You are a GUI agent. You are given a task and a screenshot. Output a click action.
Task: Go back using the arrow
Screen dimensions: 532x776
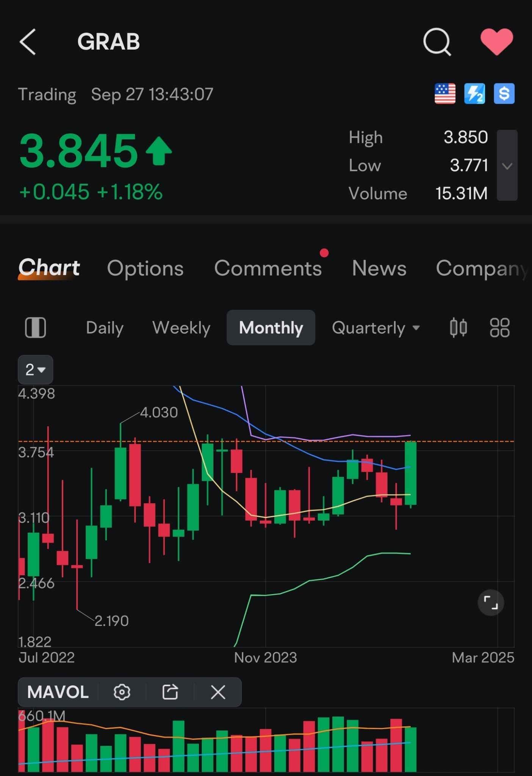[x=27, y=42]
